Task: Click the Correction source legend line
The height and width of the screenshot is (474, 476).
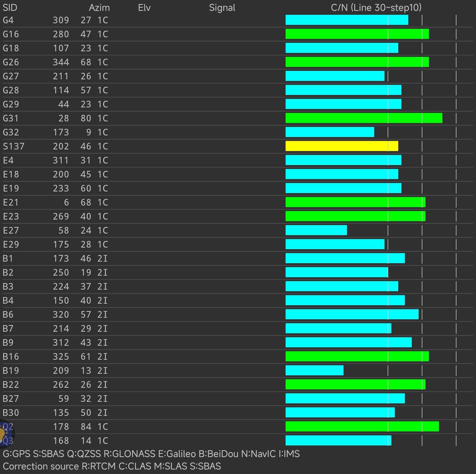Action: pyautogui.click(x=112, y=466)
